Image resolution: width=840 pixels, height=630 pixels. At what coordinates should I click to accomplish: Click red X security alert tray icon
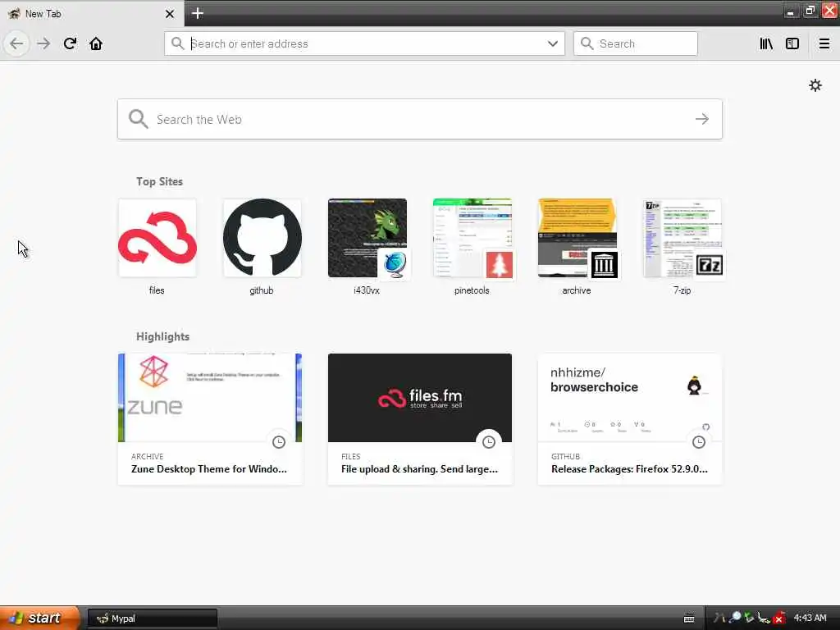pos(779,619)
